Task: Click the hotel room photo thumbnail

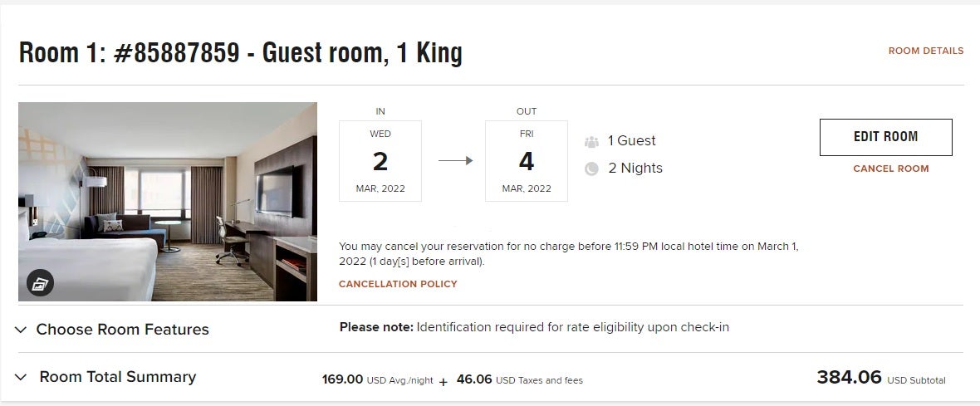Action: [168, 201]
